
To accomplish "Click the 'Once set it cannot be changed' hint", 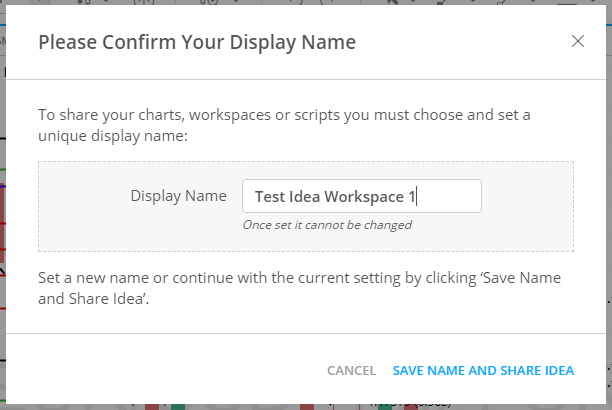I will (327, 225).
